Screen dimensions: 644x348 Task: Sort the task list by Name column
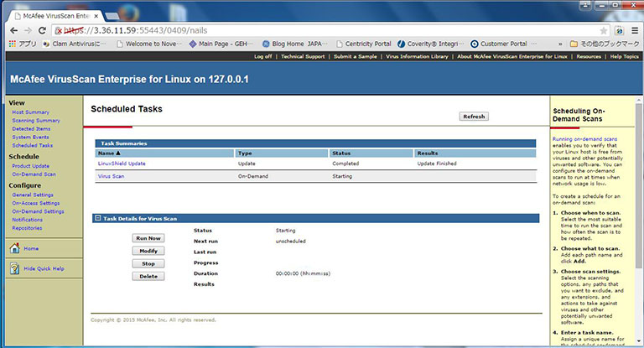[x=109, y=153]
